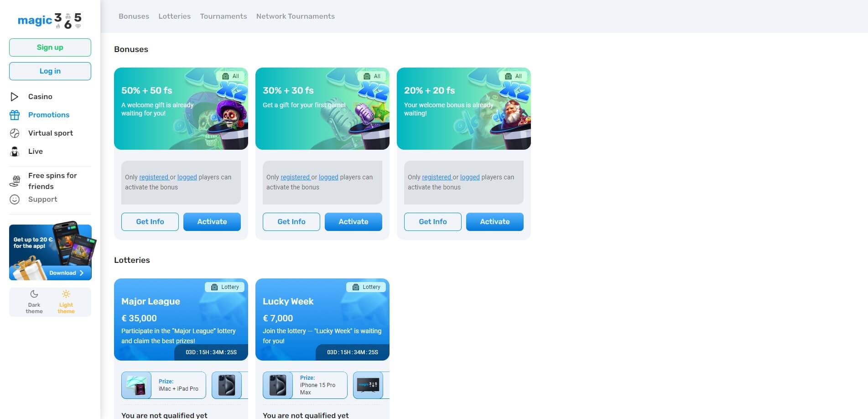Image resolution: width=868 pixels, height=419 pixels.
Task: Click the All badge on 30% + 30 fs card
Action: pos(372,76)
